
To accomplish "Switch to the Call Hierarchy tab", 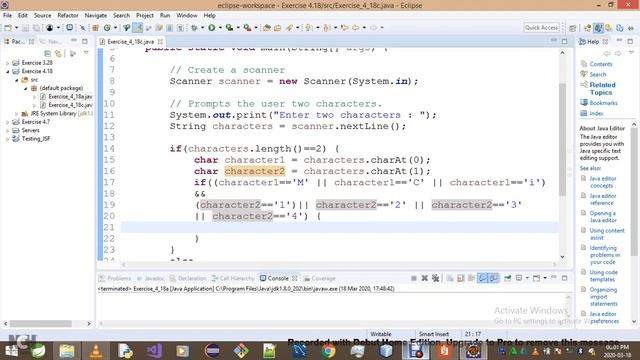I will coord(233,278).
